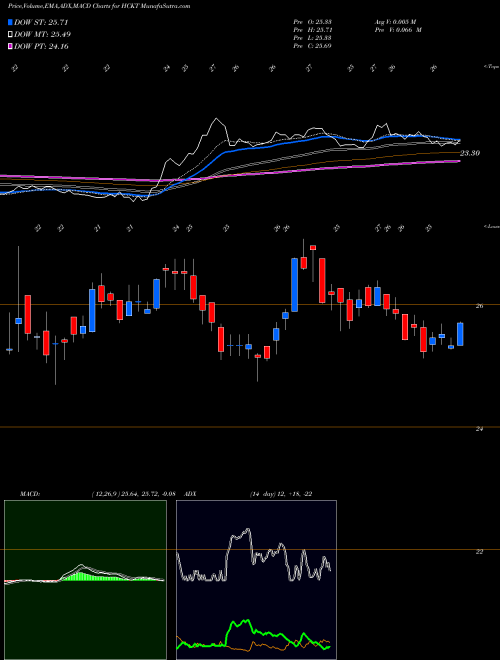Click the ADX '(14 day) 12, +18, -22' values
This screenshot has height=660, width=500.
281,494
